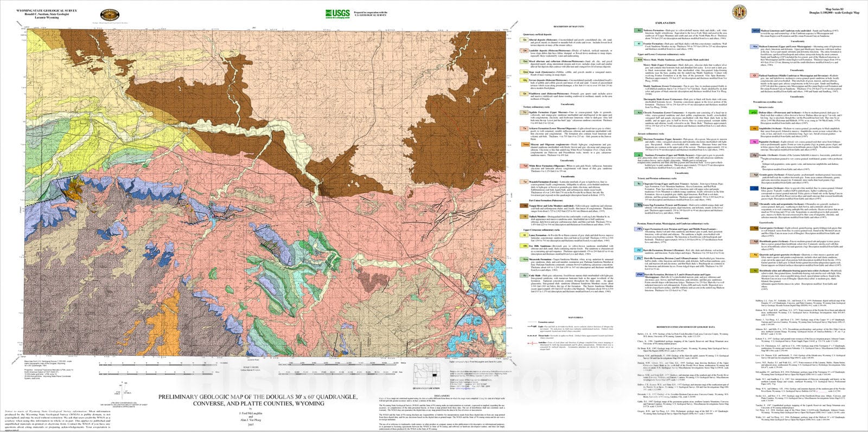Select the Arikaree Formation legend swatch

[525, 128]
